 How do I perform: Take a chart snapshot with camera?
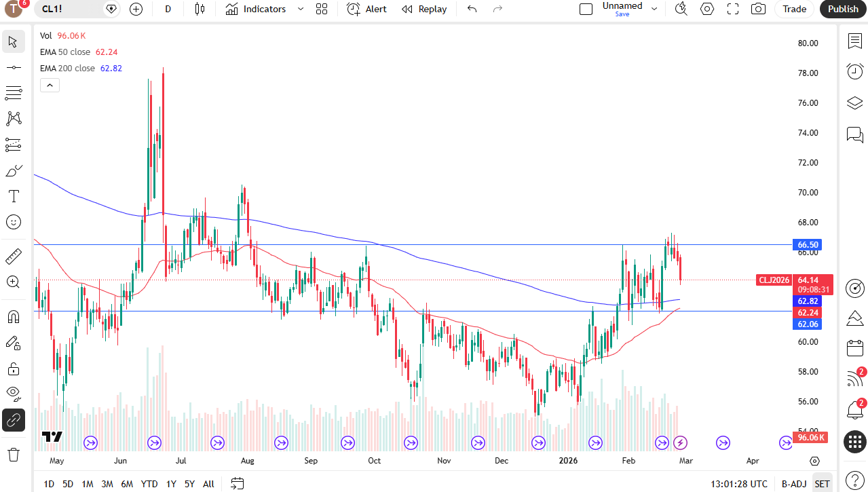[759, 9]
